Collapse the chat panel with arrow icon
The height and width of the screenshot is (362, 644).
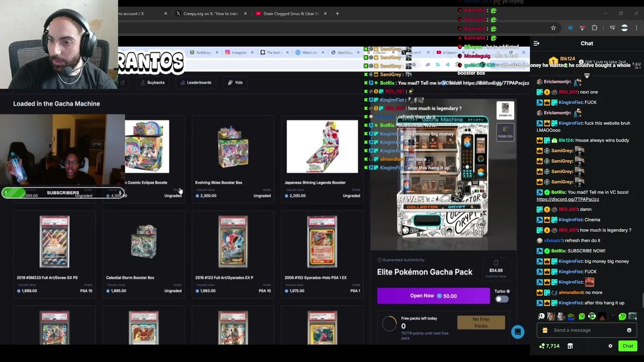point(536,43)
